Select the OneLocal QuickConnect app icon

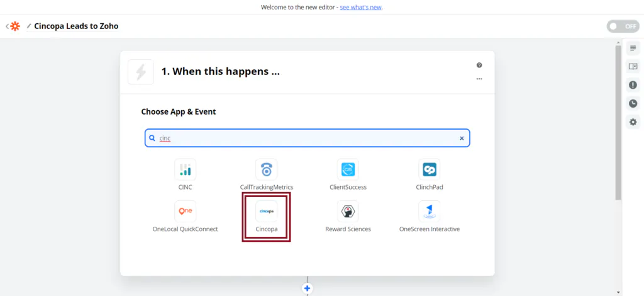coord(186,212)
